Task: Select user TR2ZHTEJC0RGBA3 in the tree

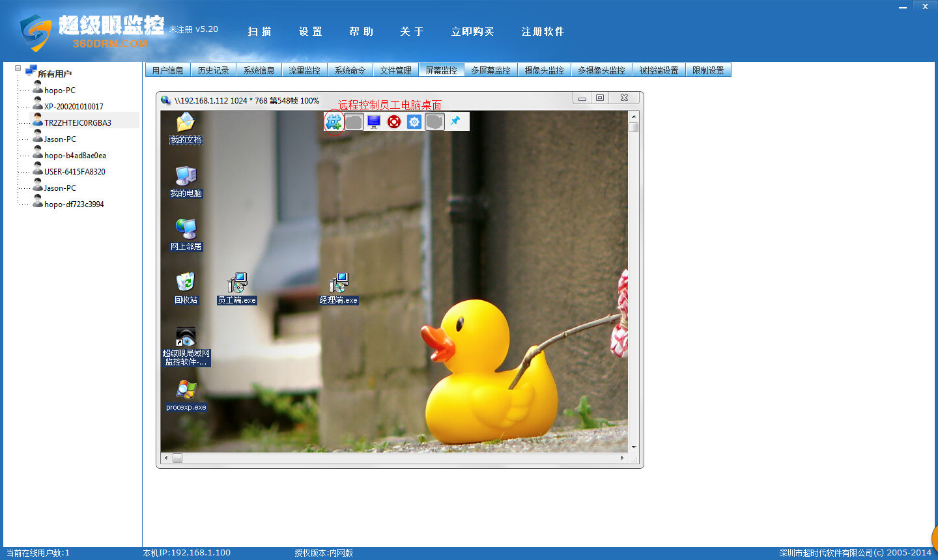Action: coord(77,122)
